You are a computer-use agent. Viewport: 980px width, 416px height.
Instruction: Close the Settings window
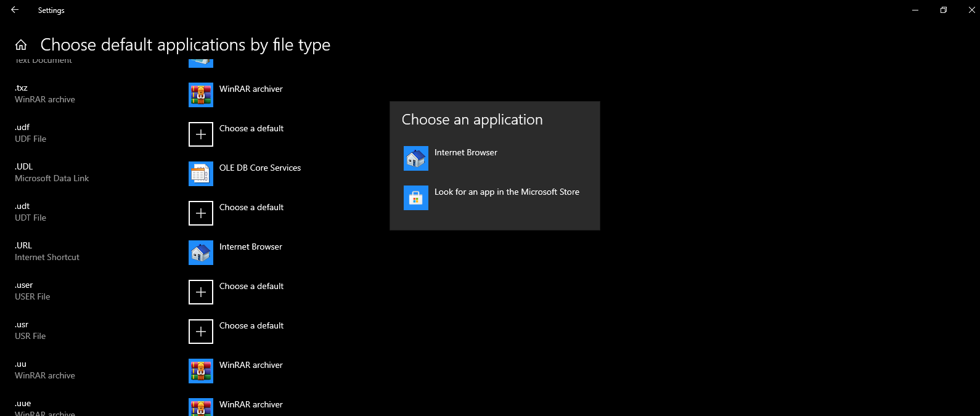(x=972, y=10)
